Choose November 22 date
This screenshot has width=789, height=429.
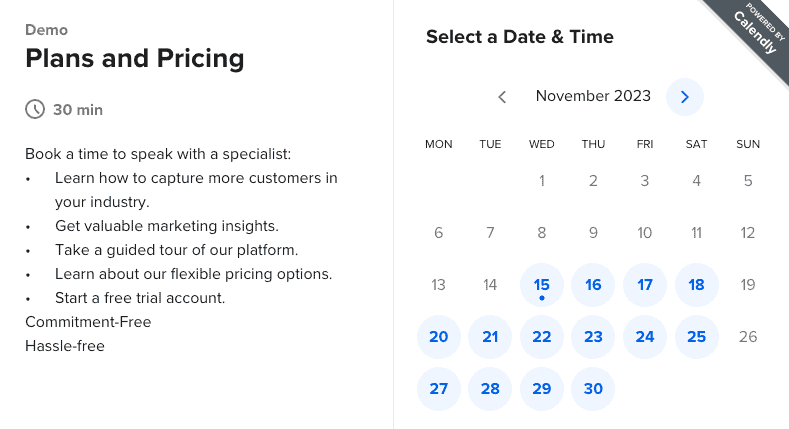pos(541,336)
